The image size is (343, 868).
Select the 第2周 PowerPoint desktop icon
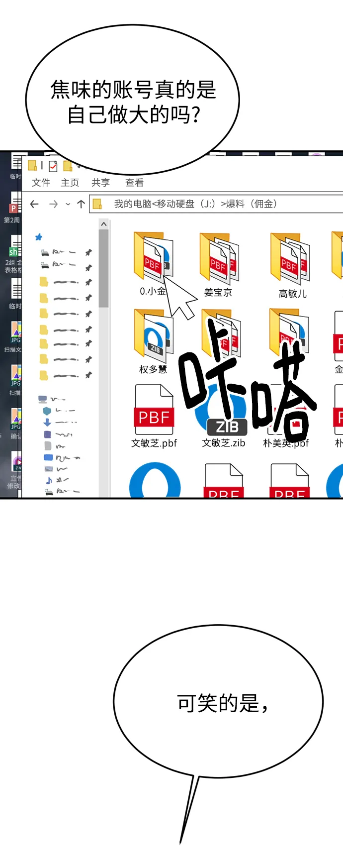pyautogui.click(x=13, y=208)
